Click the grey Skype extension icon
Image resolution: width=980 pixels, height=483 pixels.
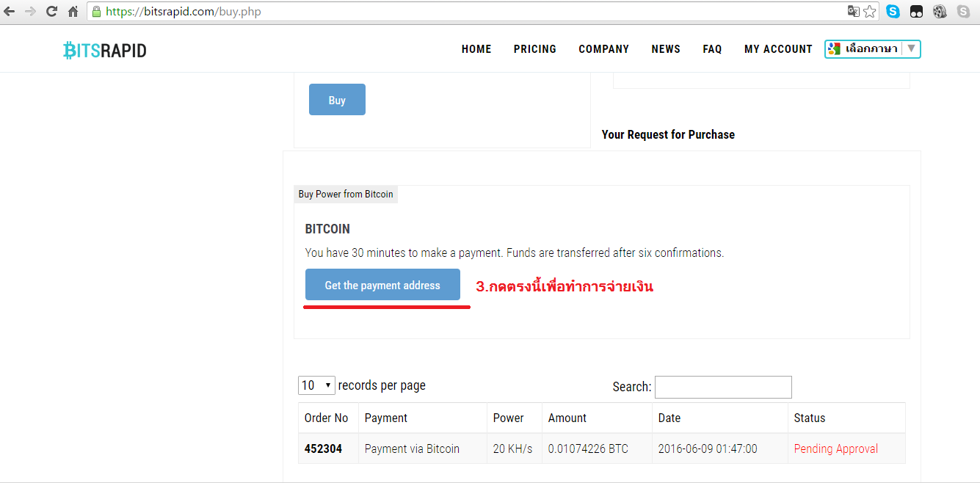(x=963, y=12)
